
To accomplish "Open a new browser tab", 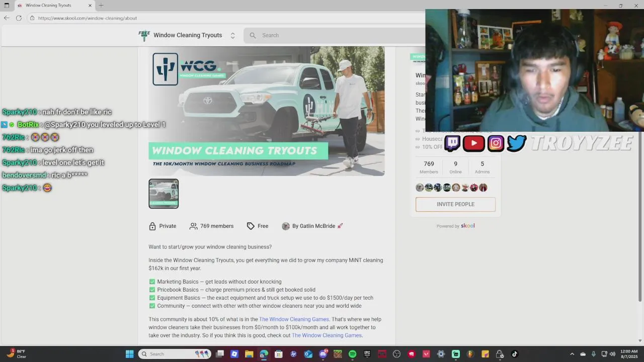I will 101,6.
